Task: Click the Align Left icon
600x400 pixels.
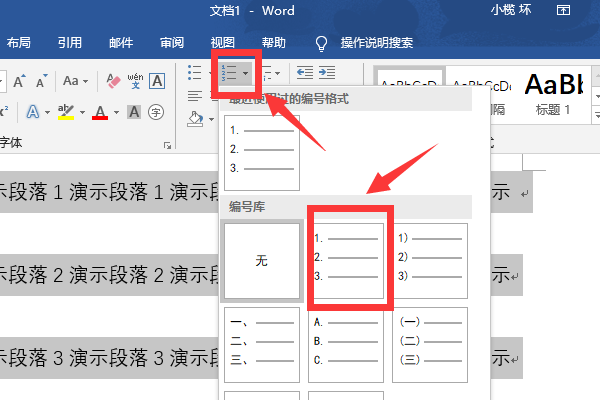Action: (x=195, y=96)
